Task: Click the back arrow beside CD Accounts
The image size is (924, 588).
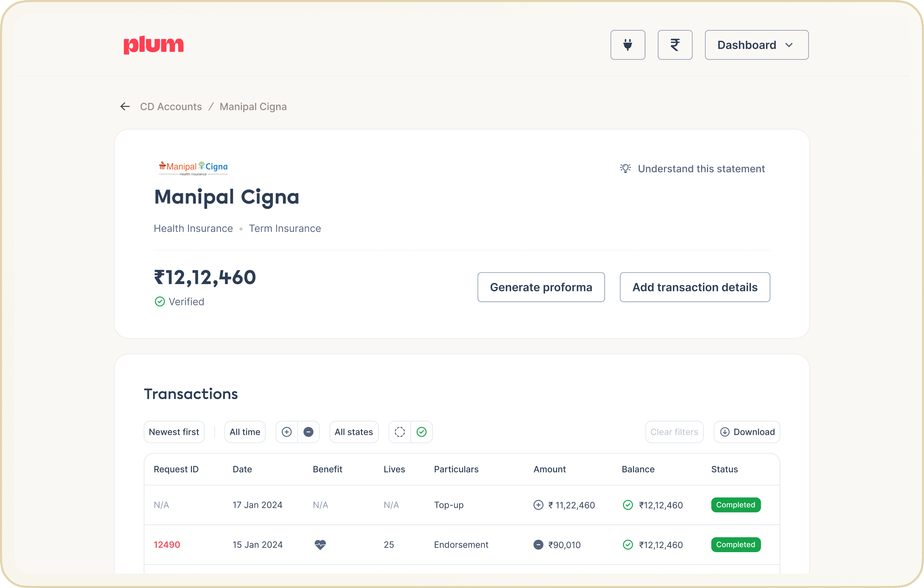Action: tap(125, 107)
